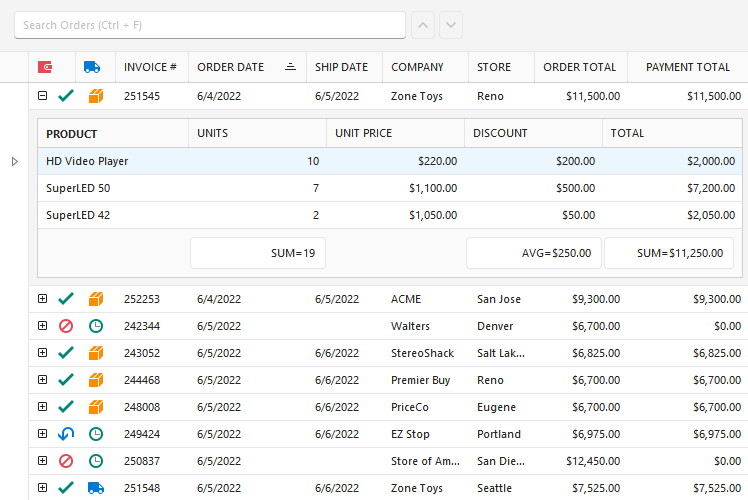Viewport: 748px width, 500px height.
Task: Click TOTAL detail column header
Action: pyautogui.click(x=672, y=134)
